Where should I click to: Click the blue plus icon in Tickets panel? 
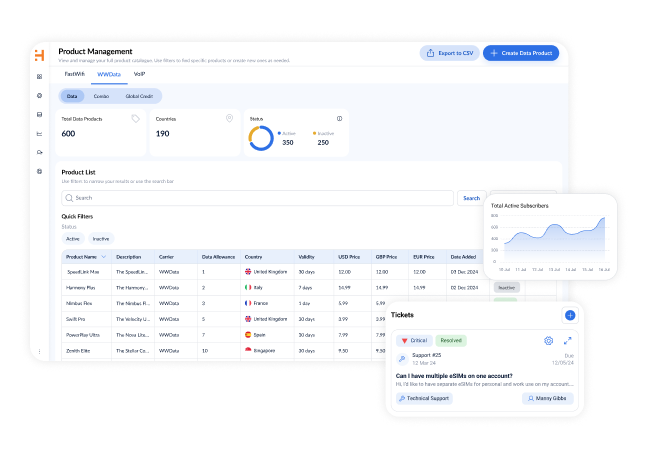pos(570,315)
